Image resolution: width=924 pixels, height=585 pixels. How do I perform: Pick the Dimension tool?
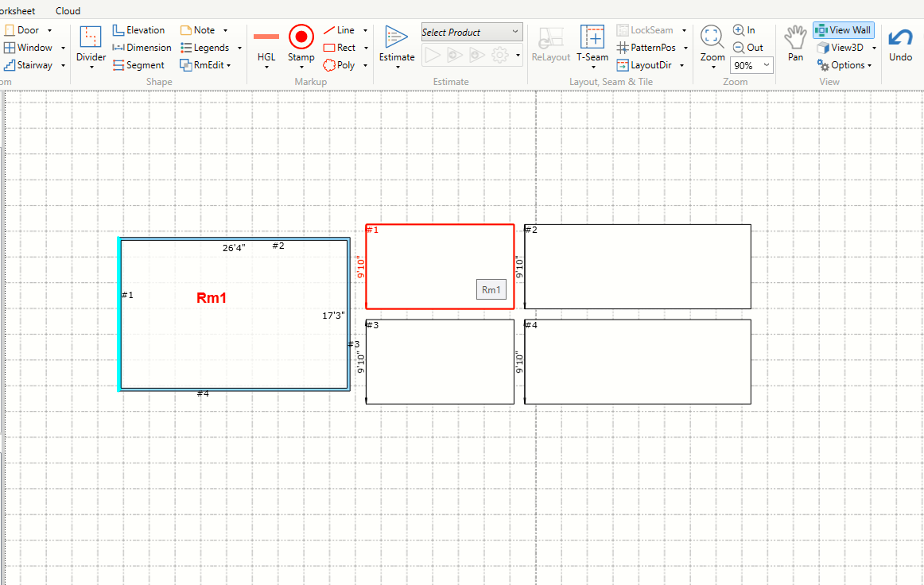[142, 48]
